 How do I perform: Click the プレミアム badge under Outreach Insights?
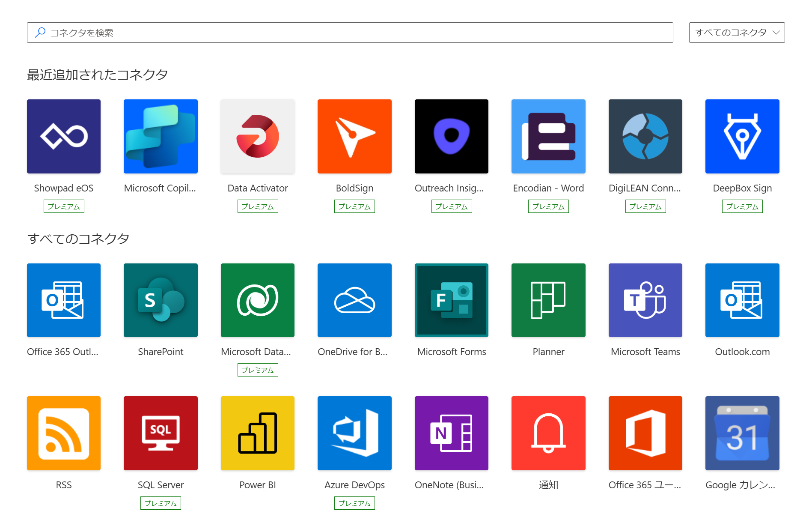(452, 206)
